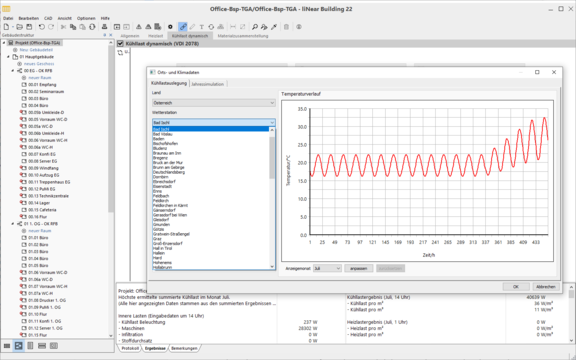Click the eyedropper pipette toolbar icon
576x360 pixels.
pos(274,27)
